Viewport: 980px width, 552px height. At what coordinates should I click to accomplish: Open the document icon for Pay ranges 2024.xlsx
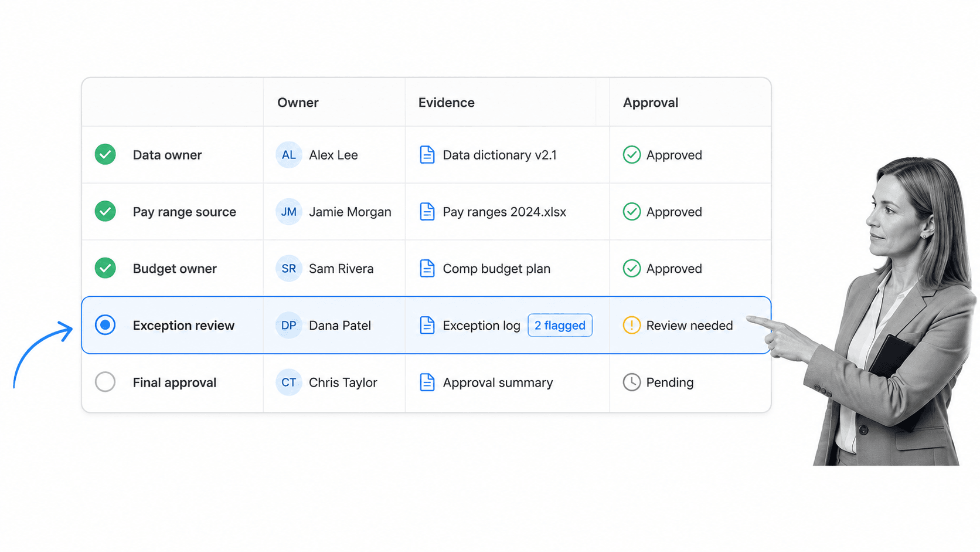[x=427, y=212]
